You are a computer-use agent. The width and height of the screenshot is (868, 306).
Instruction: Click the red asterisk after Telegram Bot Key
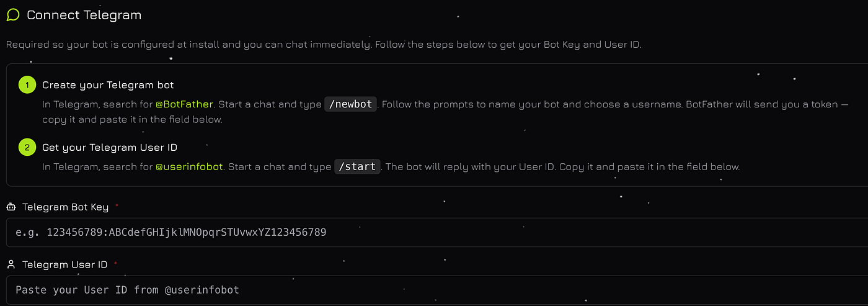coord(117,205)
